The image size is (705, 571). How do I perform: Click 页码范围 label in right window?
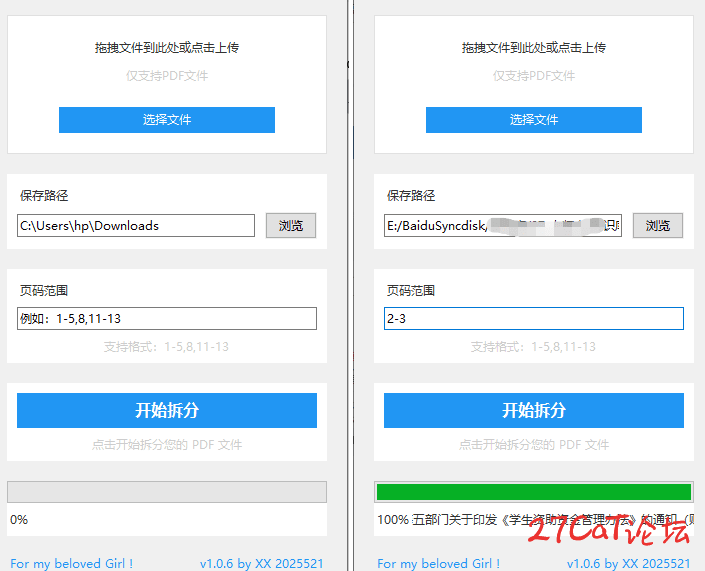point(411,290)
